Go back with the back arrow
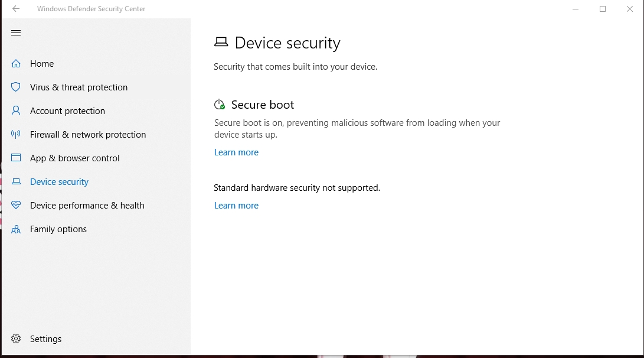This screenshot has width=644, height=358. 16,9
